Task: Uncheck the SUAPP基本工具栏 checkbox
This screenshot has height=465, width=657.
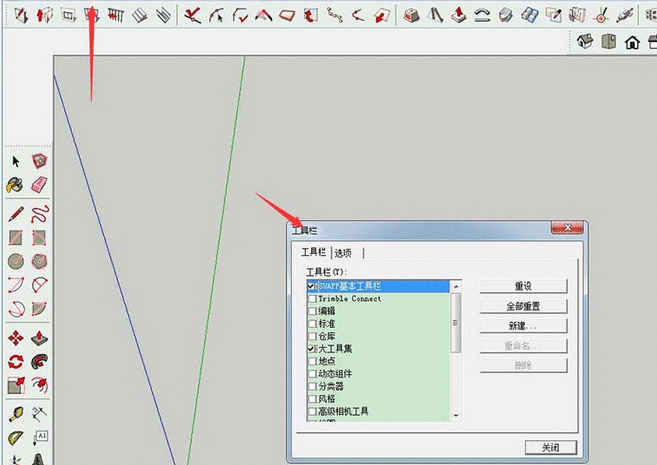Action: tap(312, 286)
